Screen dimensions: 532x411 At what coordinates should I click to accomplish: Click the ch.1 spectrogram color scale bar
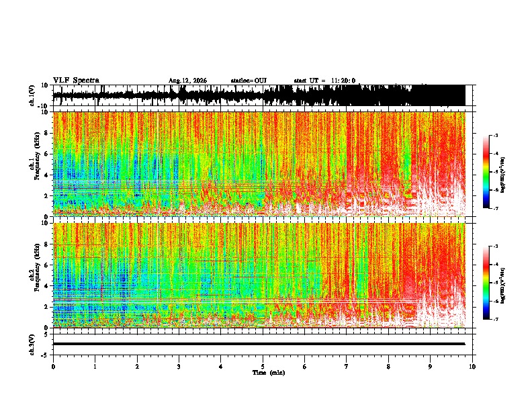point(486,172)
